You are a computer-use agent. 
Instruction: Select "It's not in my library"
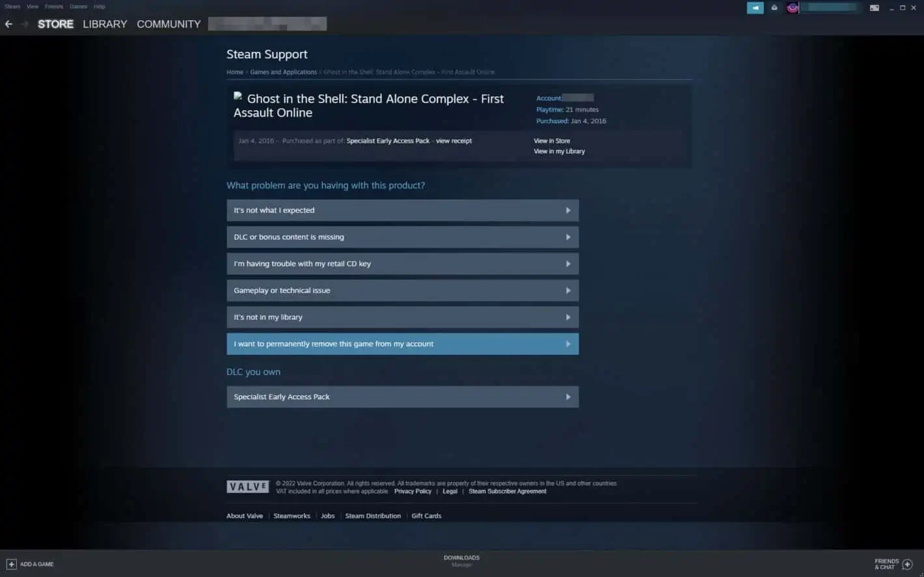(x=402, y=317)
